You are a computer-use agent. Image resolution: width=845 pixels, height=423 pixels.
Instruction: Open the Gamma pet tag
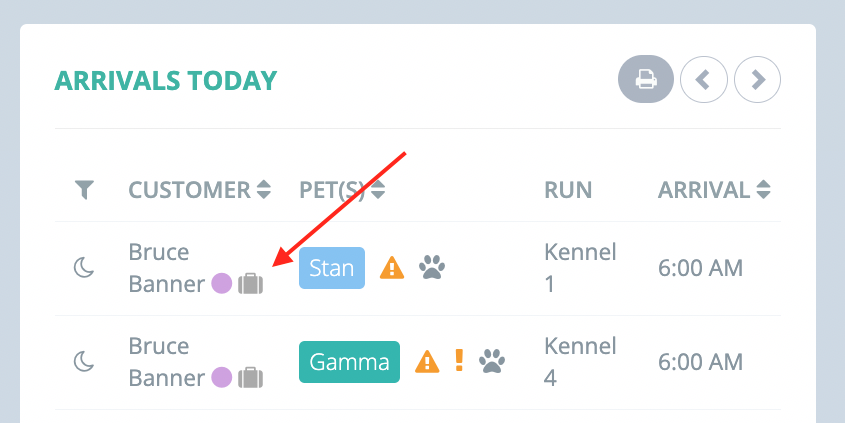(x=349, y=362)
